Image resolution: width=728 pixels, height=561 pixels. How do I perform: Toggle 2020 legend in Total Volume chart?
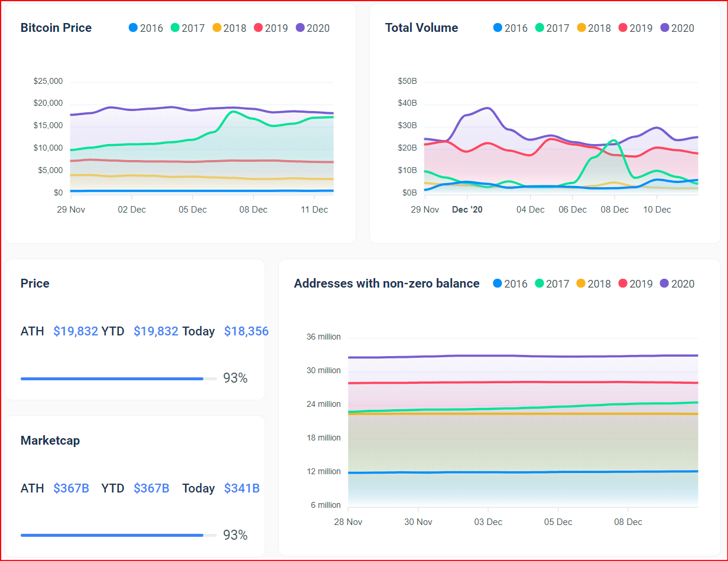(677, 28)
